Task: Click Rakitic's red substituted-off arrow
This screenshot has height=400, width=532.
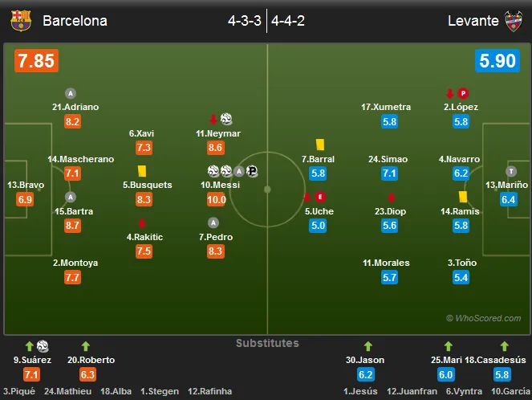Action: [x=142, y=222]
